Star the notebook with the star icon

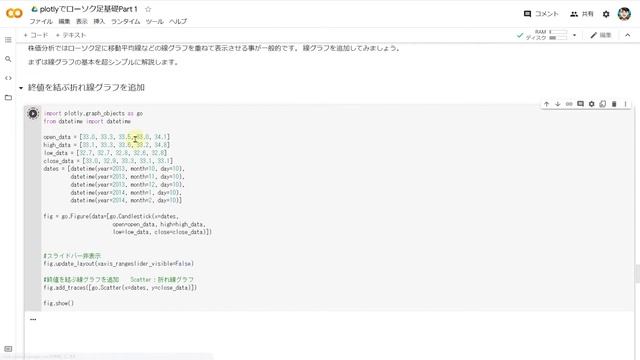tap(148, 9)
